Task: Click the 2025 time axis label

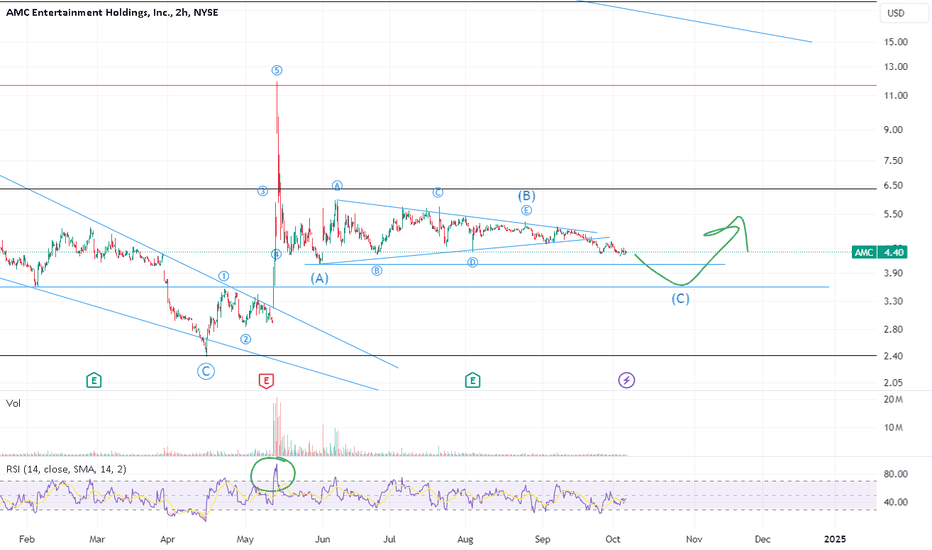Action: click(x=835, y=539)
